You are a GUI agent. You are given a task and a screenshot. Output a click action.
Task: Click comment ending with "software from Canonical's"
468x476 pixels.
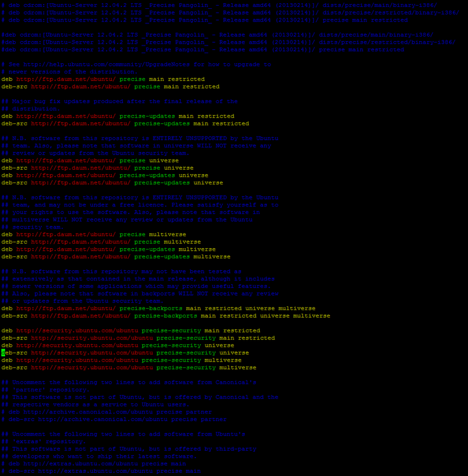click(x=129, y=383)
